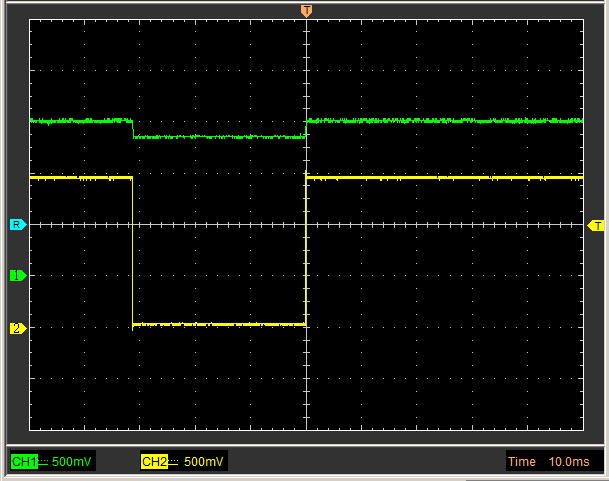Click the yellow trigger level marker on right
Image resolution: width=609 pixels, height=481 pixels.
[596, 225]
